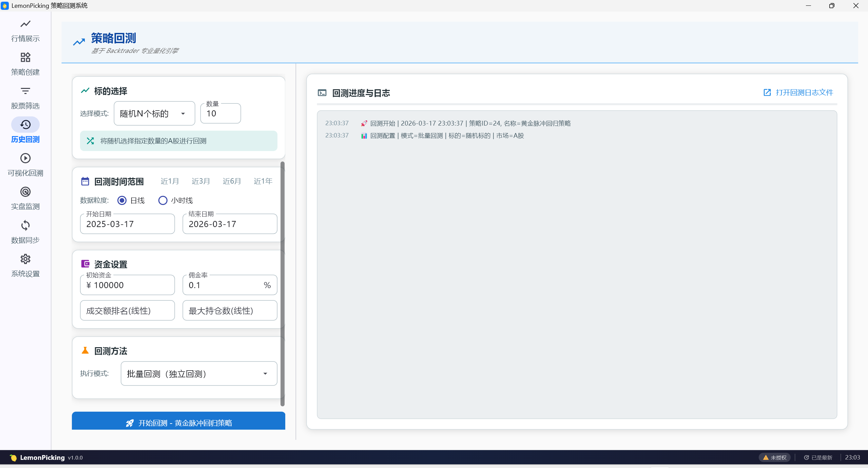Select the 近3月 time range shortcut
Viewport: 868px width, 468px height.
click(x=201, y=181)
